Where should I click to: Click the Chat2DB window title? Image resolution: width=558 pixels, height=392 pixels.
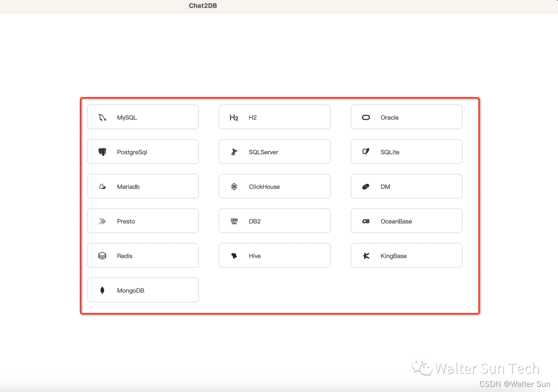pos(203,6)
